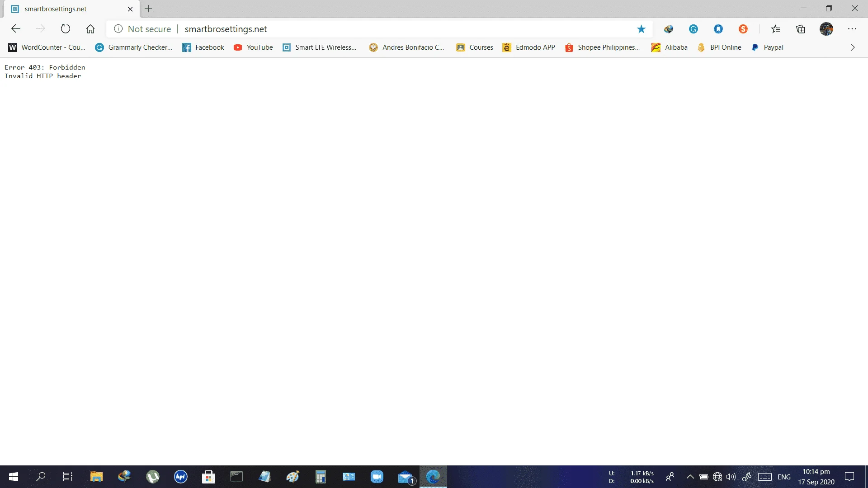The height and width of the screenshot is (488, 868).
Task: Open the browser home page
Action: (90, 29)
